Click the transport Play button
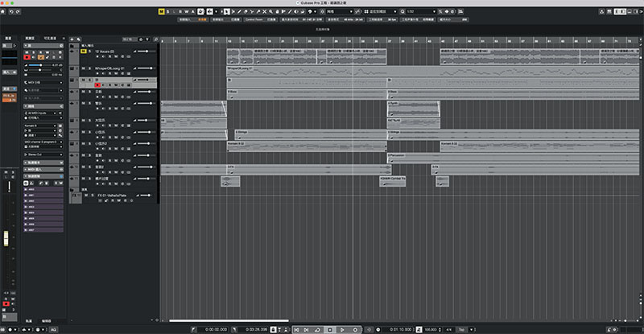 point(342,329)
